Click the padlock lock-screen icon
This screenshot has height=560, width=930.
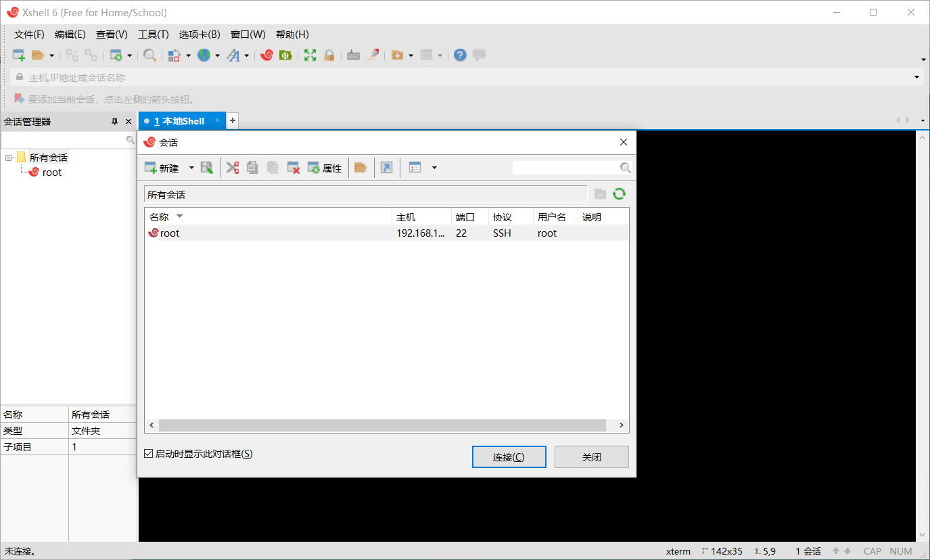click(x=329, y=55)
